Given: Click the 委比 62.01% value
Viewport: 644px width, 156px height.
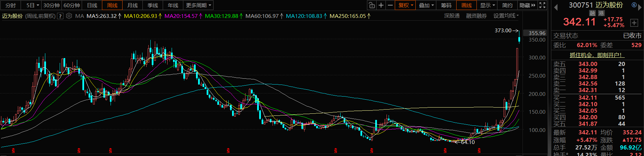Looking at the screenshot, I should (x=587, y=45).
